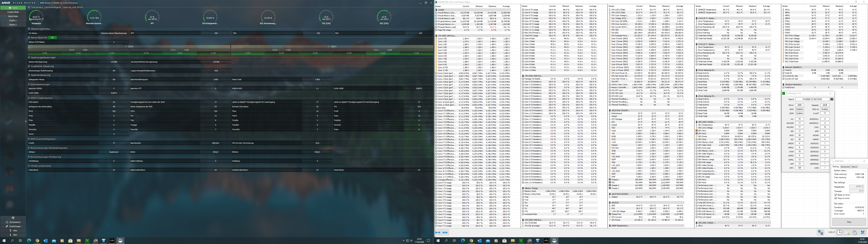Click HWiNFO icon on Ryzen Master screen's taskbar
Viewport: 868px width, 244px height.
104,241
